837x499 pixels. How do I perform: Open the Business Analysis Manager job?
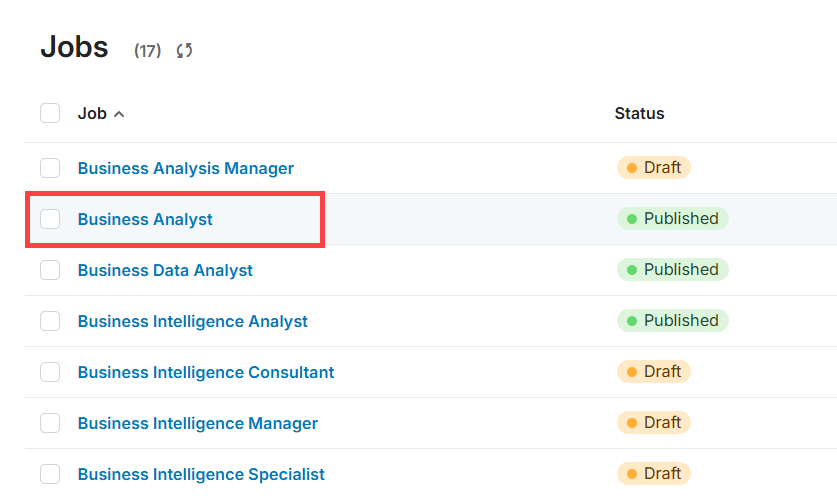pyautogui.click(x=186, y=168)
